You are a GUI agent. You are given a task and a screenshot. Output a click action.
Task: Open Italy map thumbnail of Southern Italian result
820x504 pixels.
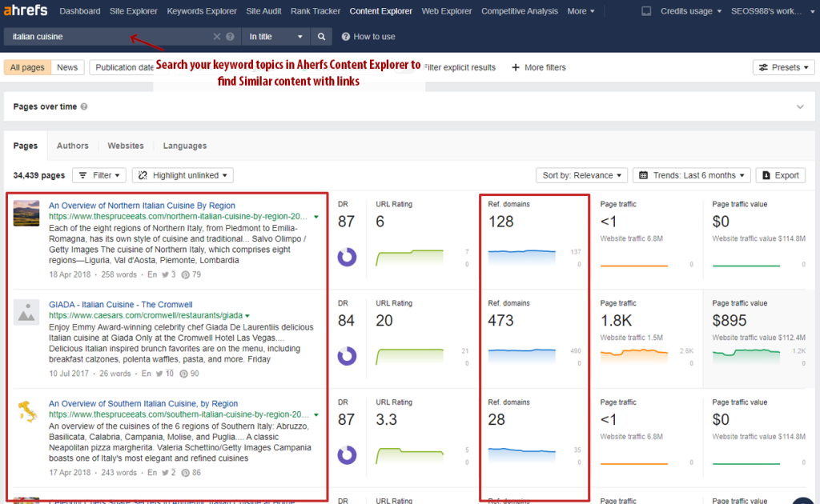coord(26,411)
